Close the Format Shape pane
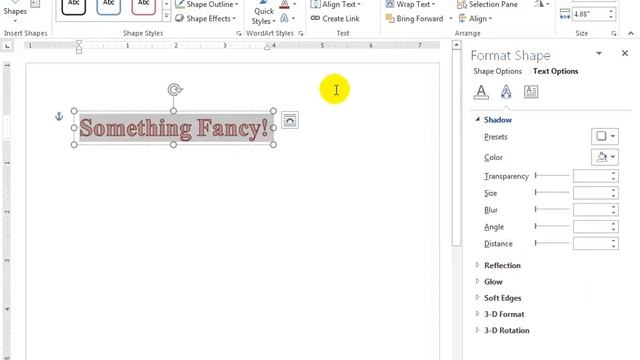The width and height of the screenshot is (640, 360). [x=624, y=53]
